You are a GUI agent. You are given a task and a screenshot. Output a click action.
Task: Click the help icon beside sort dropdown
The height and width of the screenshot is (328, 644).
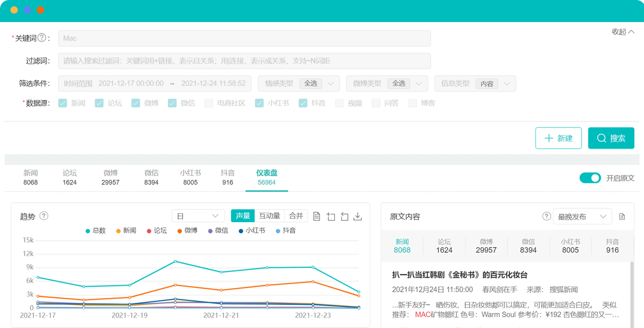[547, 216]
